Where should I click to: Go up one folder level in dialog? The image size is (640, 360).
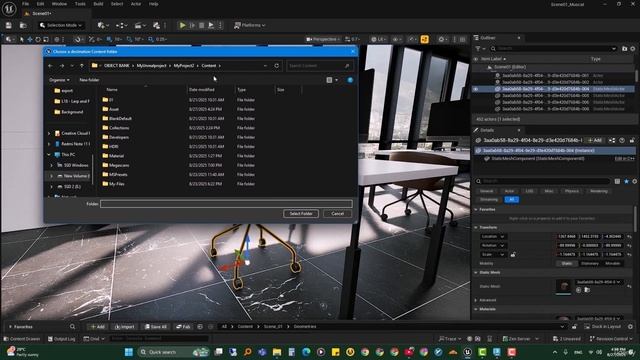point(82,66)
